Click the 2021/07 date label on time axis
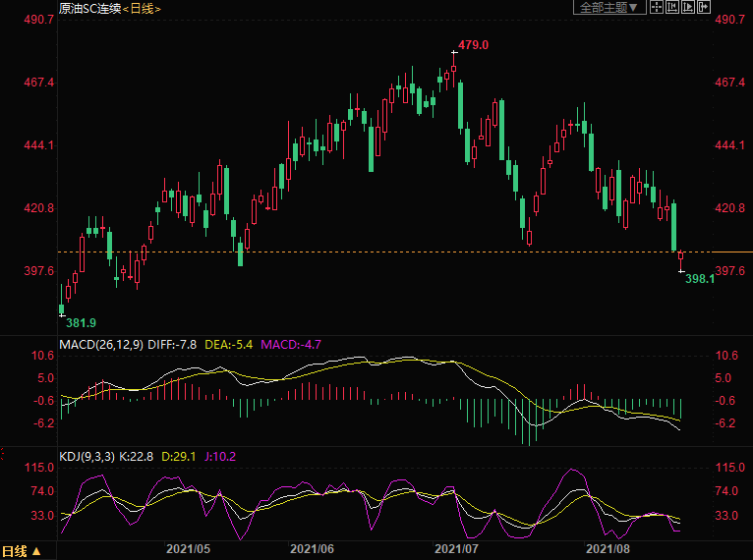Screen dimensions: 753x560 [x=456, y=548]
